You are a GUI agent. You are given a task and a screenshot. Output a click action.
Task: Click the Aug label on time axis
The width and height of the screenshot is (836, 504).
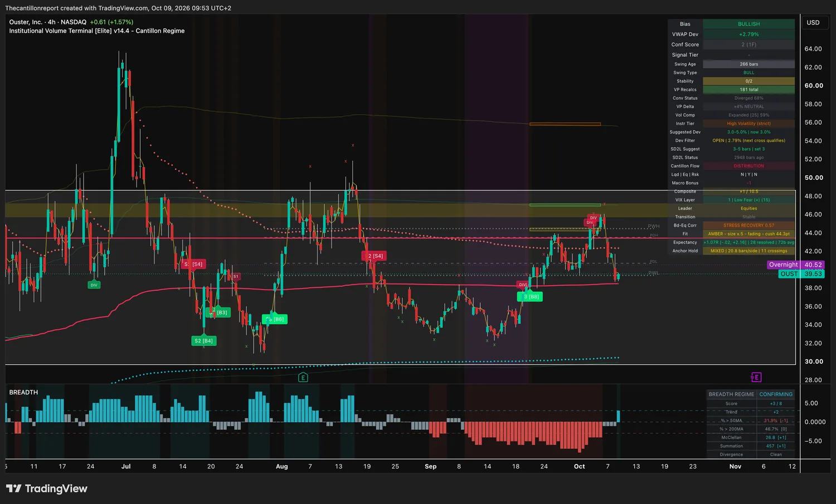pos(282,467)
